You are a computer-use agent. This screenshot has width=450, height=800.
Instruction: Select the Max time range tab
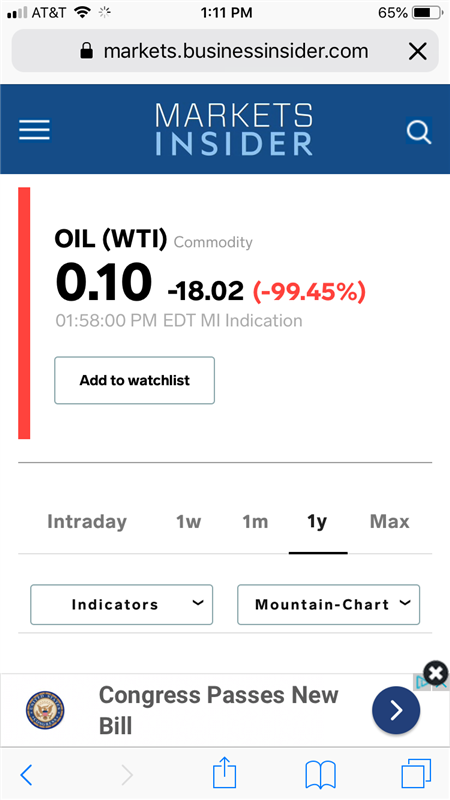coord(389,521)
